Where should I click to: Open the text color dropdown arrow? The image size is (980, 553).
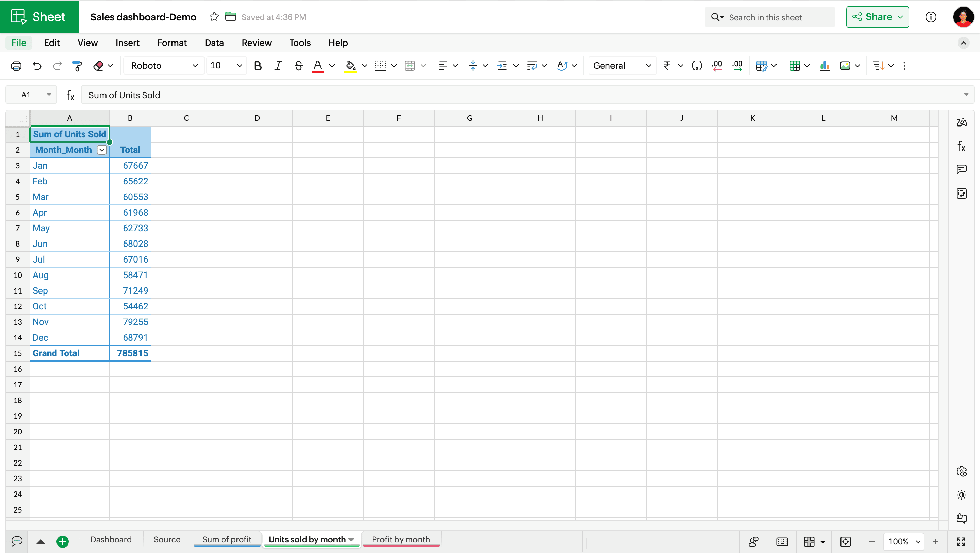coord(332,66)
